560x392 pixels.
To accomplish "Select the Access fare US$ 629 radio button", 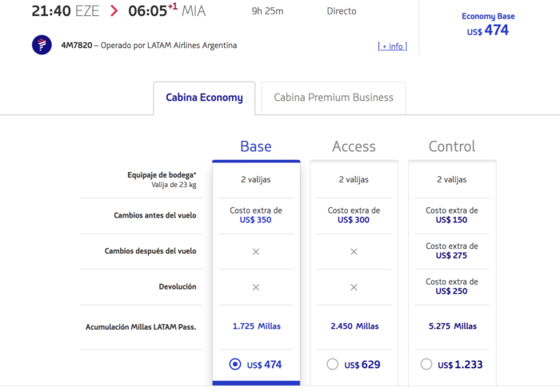I will point(332,364).
